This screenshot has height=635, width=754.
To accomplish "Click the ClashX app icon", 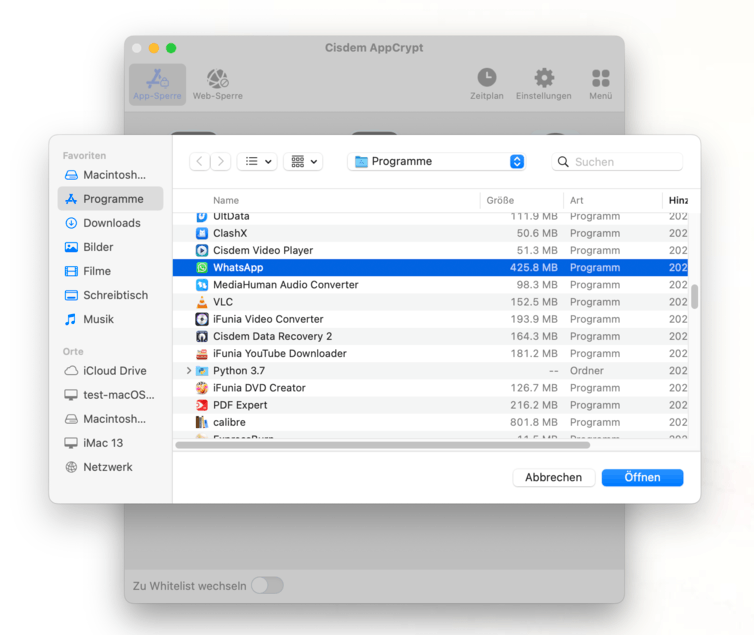I will tap(202, 233).
